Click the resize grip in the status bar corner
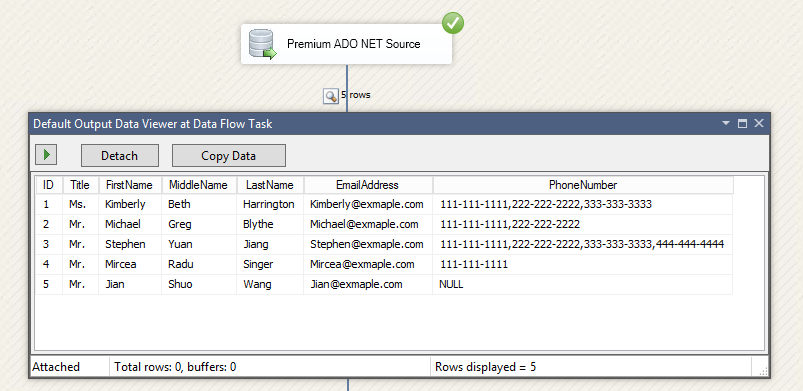The image size is (803, 391). click(x=763, y=372)
